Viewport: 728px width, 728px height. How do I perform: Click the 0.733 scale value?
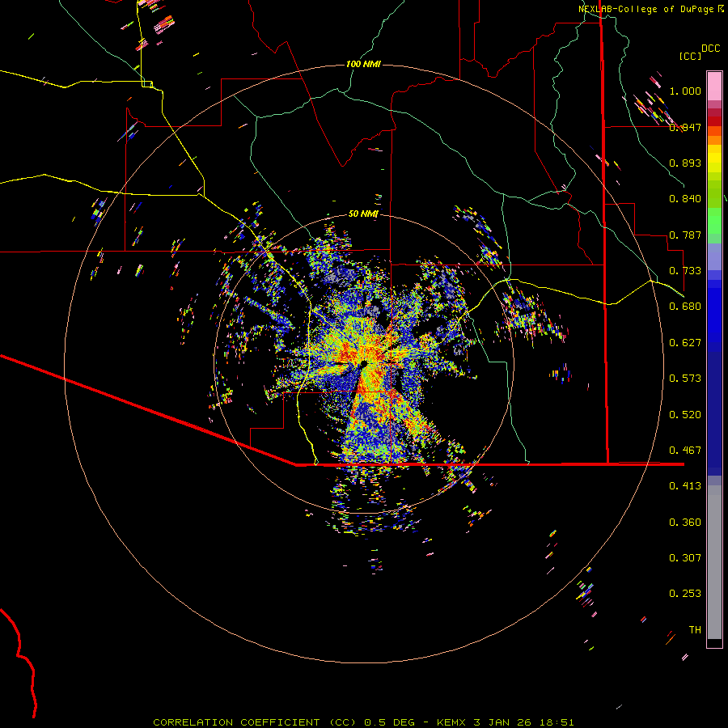[685, 271]
